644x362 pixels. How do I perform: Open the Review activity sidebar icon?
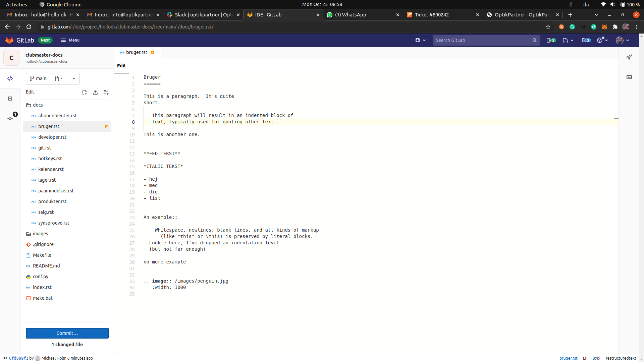[10, 99]
